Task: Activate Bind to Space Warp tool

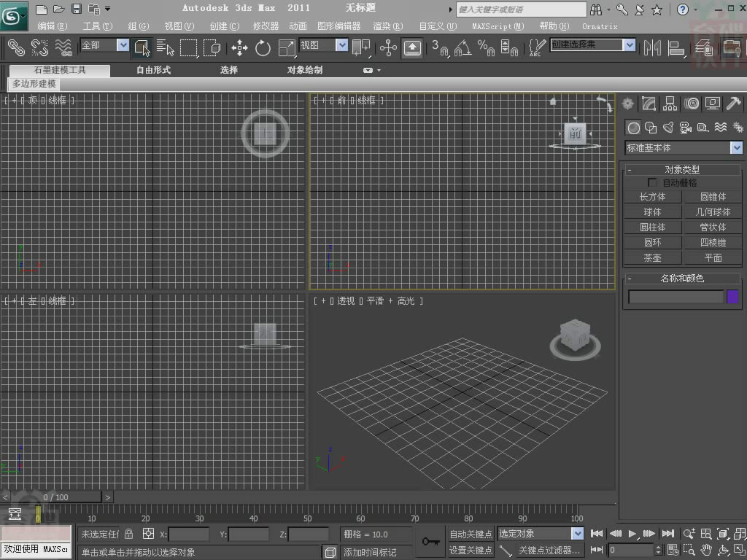Action: [x=63, y=47]
